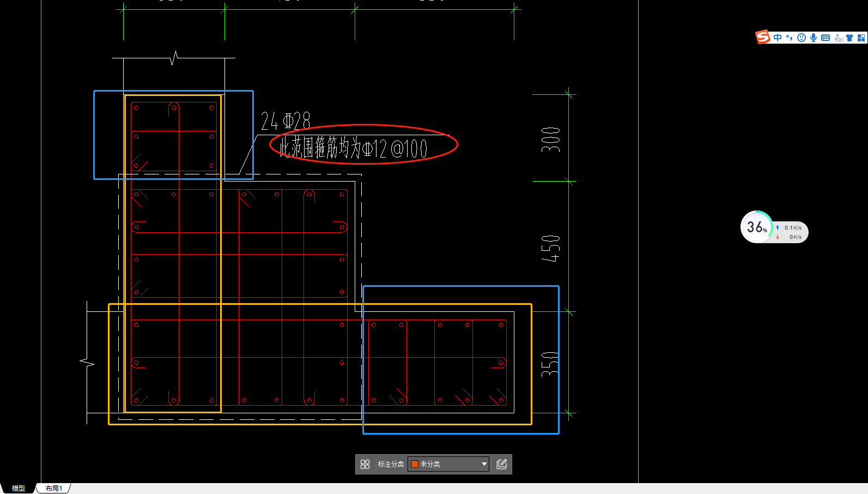Open the Sogou toolbox grid icon
This screenshot has height=494, width=868.
coord(861,38)
